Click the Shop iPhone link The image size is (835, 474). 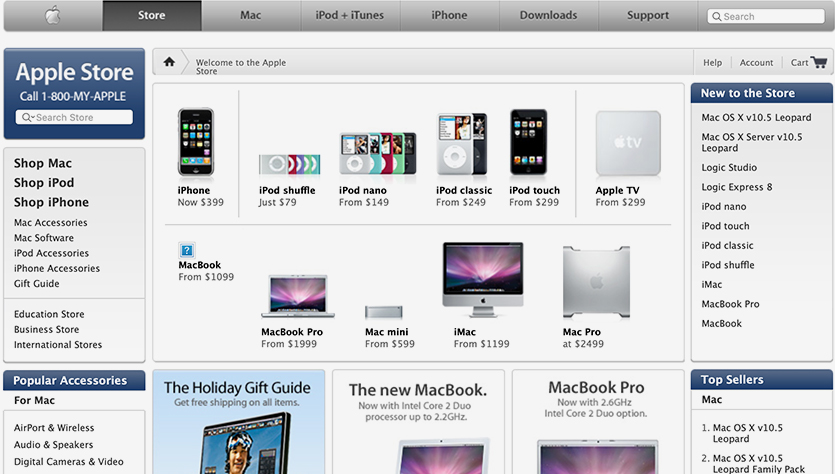pos(51,202)
